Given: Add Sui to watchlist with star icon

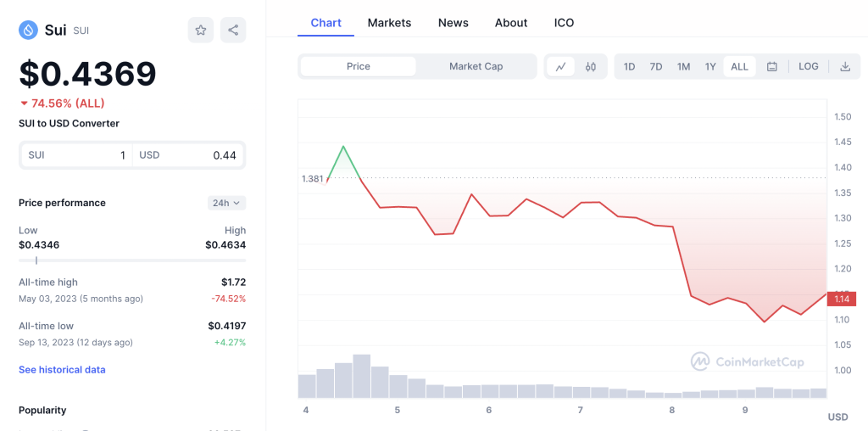Looking at the screenshot, I should pos(200,30).
